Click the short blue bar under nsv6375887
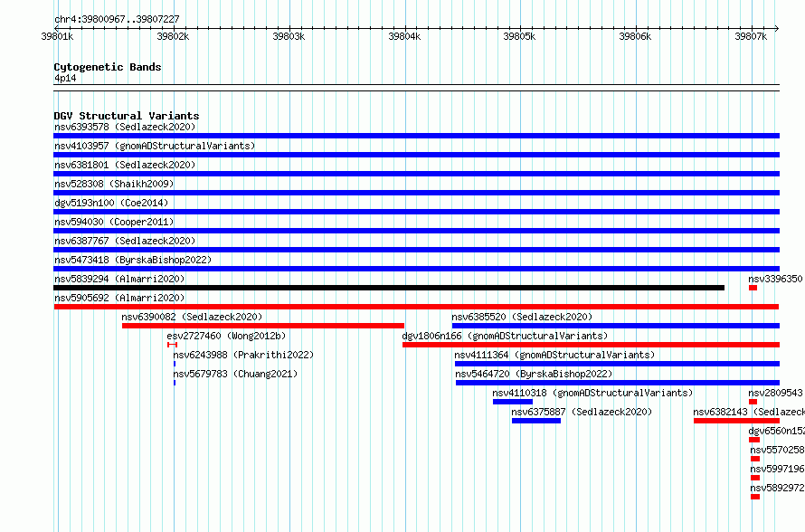Screen dimensions: 805x532 (x=536, y=421)
